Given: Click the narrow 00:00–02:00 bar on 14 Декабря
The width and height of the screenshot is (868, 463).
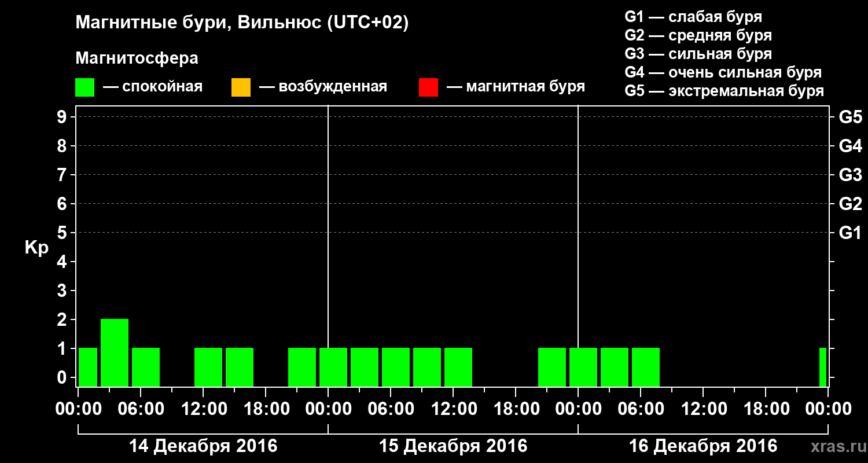Looking at the screenshot, I should [x=88, y=367].
